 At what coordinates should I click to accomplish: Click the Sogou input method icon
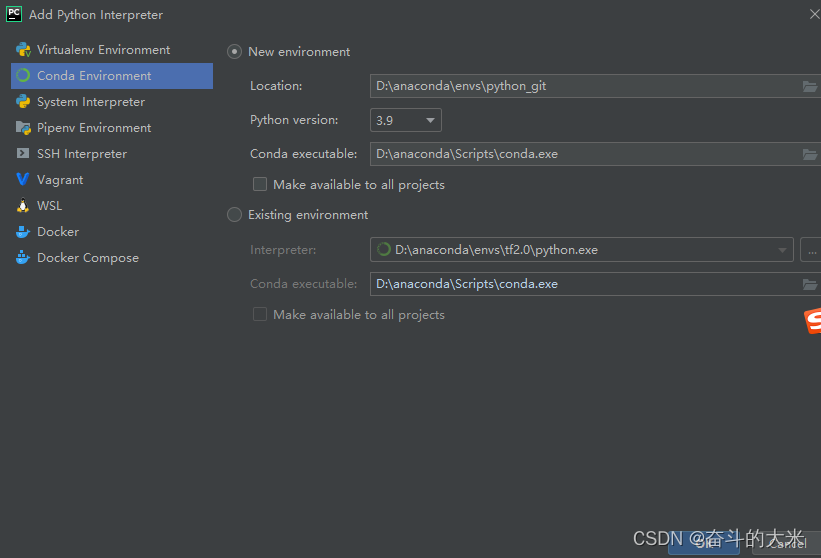(x=813, y=321)
